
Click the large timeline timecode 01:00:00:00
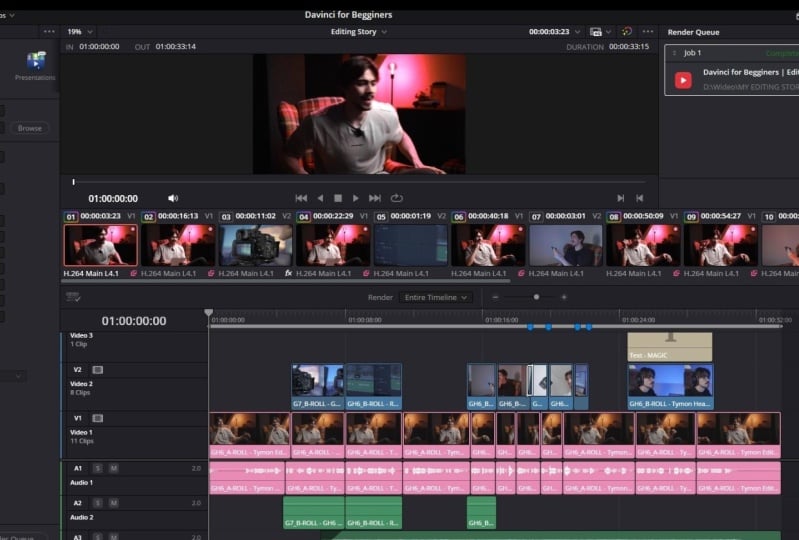tap(134, 321)
